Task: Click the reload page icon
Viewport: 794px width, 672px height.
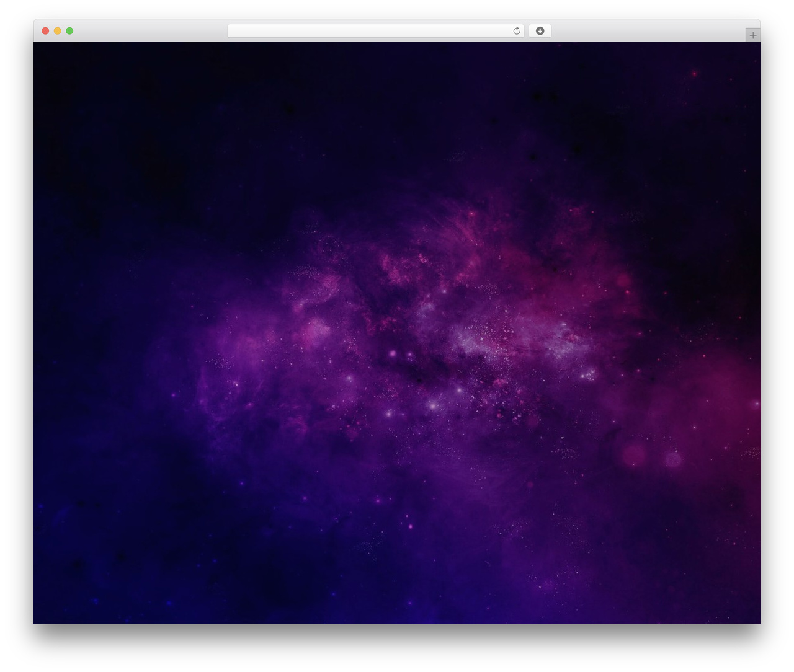Action: point(517,31)
